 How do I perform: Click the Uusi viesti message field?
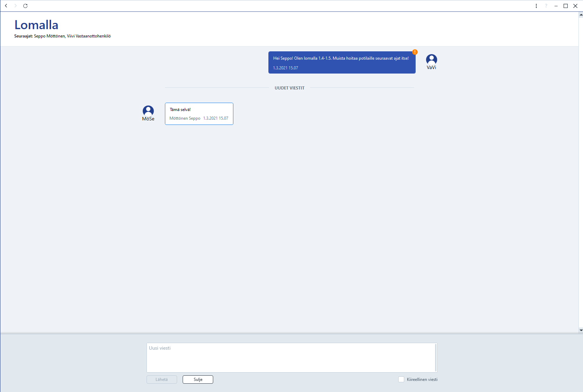click(x=292, y=358)
